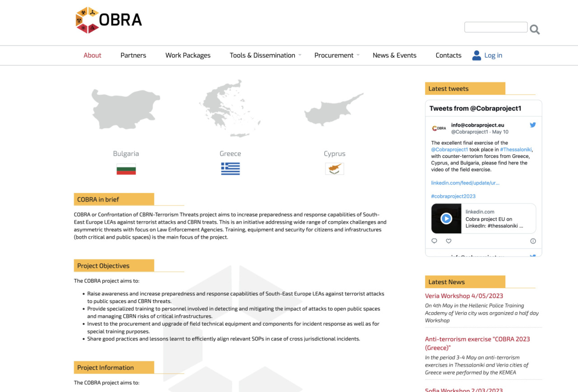Like the tweet with the heart icon
The width and height of the screenshot is (578, 392).
[x=448, y=241]
